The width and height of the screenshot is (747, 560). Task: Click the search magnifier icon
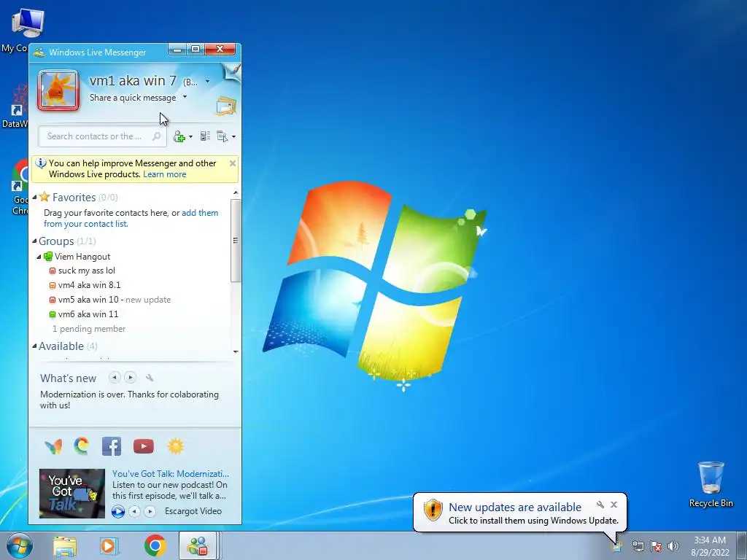156,136
